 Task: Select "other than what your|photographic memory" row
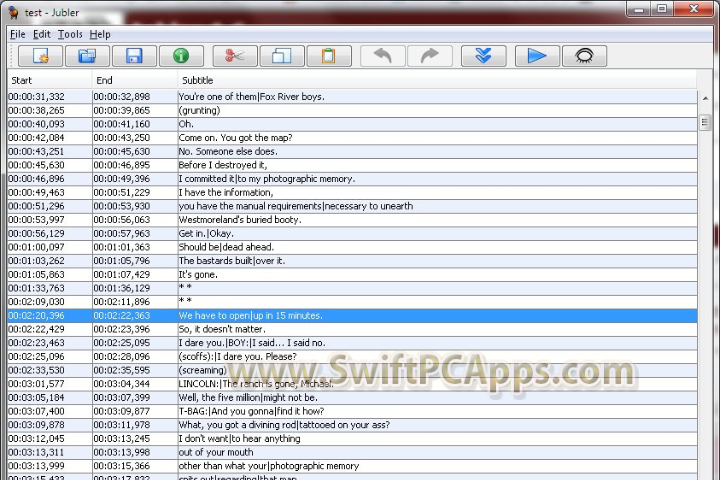point(352,466)
